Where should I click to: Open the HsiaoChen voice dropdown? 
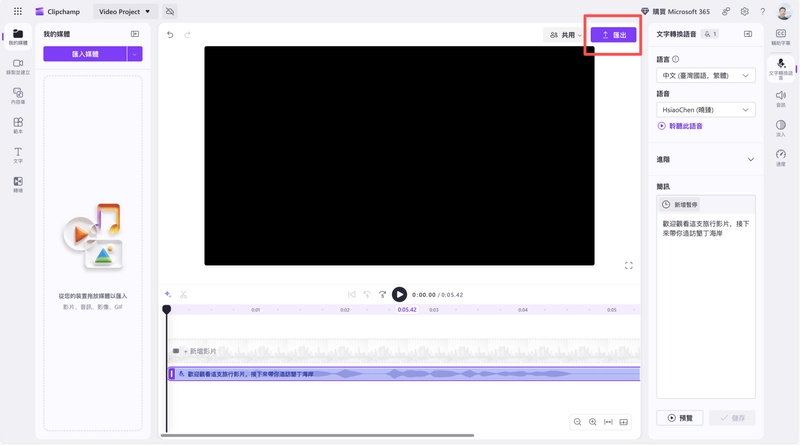coord(706,110)
